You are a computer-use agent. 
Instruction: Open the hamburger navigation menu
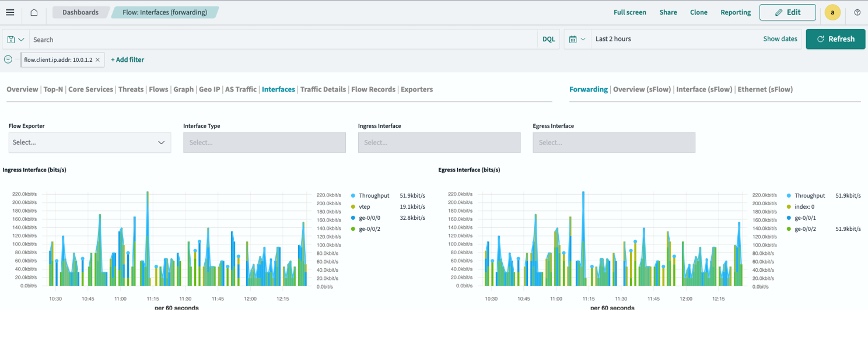(10, 12)
